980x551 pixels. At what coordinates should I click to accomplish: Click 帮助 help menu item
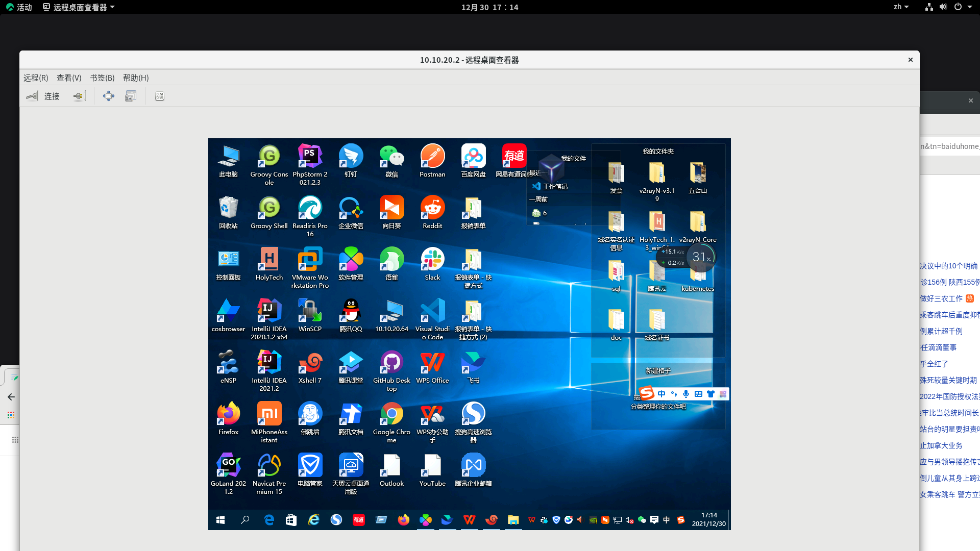[135, 78]
